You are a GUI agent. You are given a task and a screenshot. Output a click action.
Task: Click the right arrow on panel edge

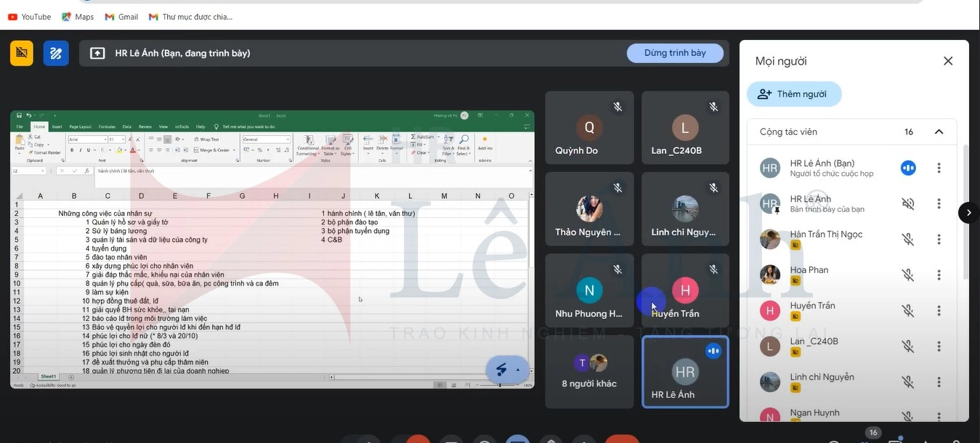(968, 212)
